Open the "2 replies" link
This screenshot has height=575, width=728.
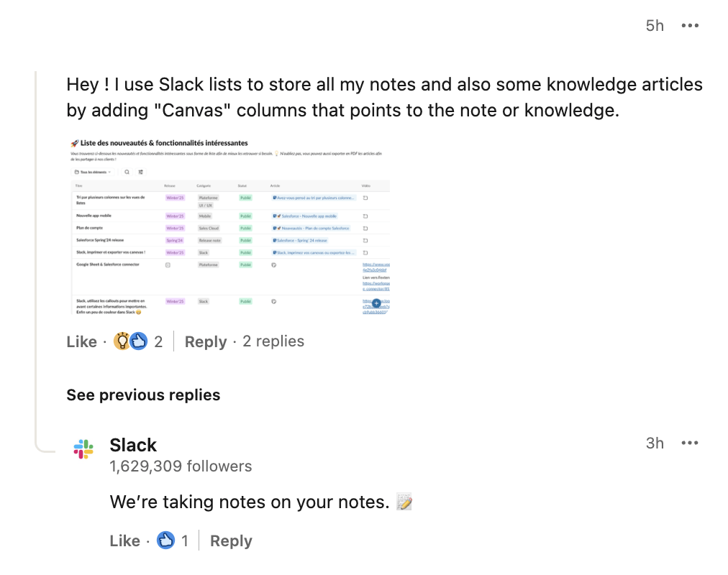[x=273, y=341]
